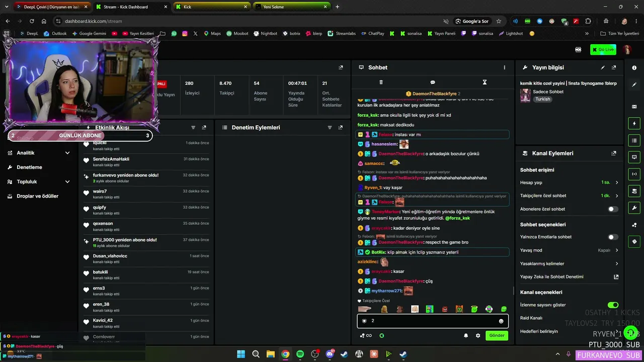Send chat message with Gönder button
The image size is (644, 362).
pos(497,335)
